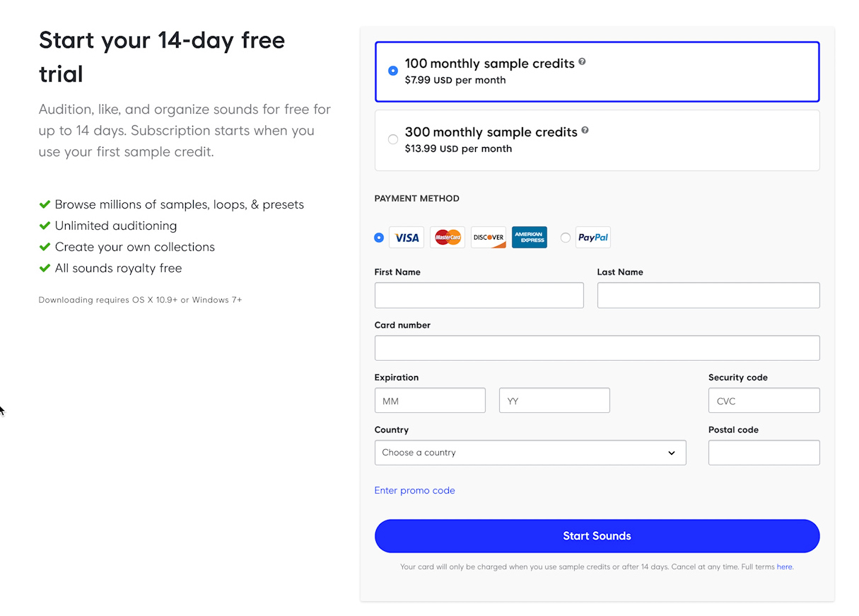Click into the Last Name field

point(708,296)
